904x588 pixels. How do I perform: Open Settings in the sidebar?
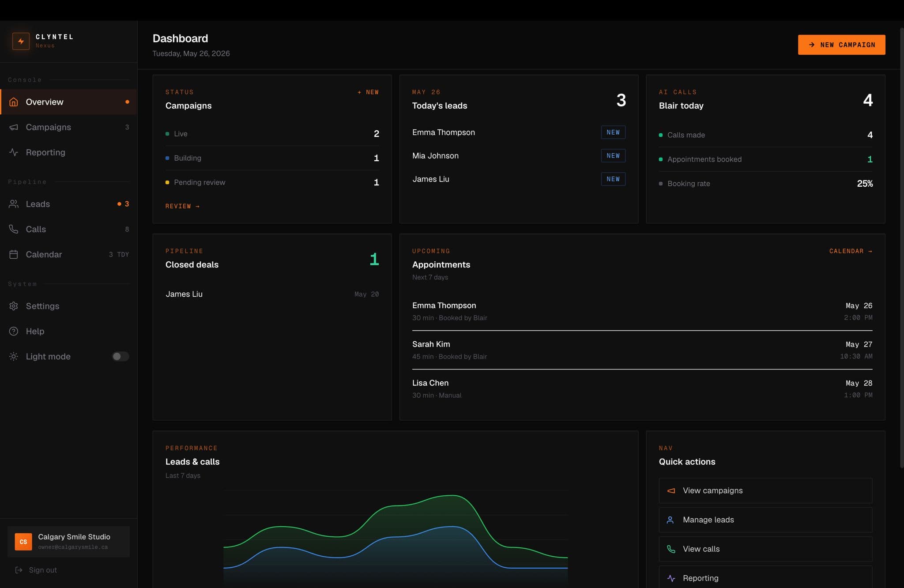tap(68, 306)
